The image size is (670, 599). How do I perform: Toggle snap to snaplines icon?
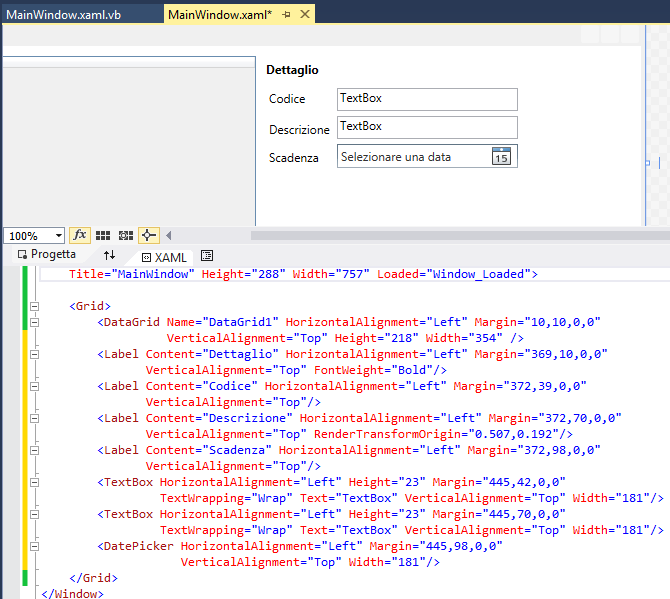[x=149, y=235]
